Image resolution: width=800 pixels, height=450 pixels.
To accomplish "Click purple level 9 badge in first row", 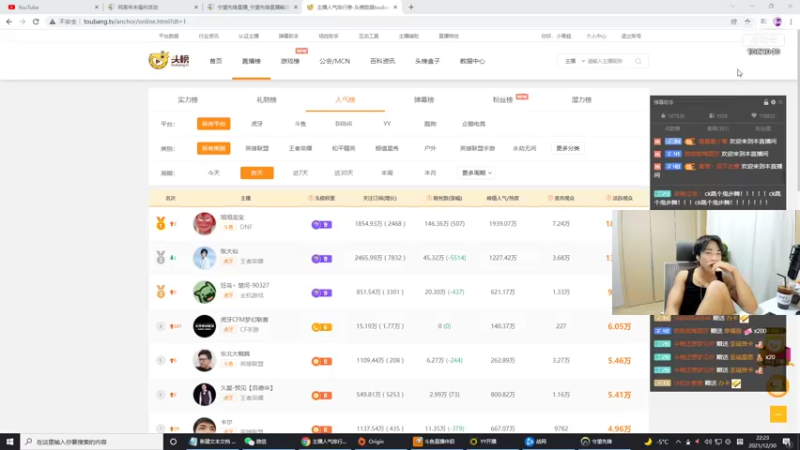I will coord(321,224).
